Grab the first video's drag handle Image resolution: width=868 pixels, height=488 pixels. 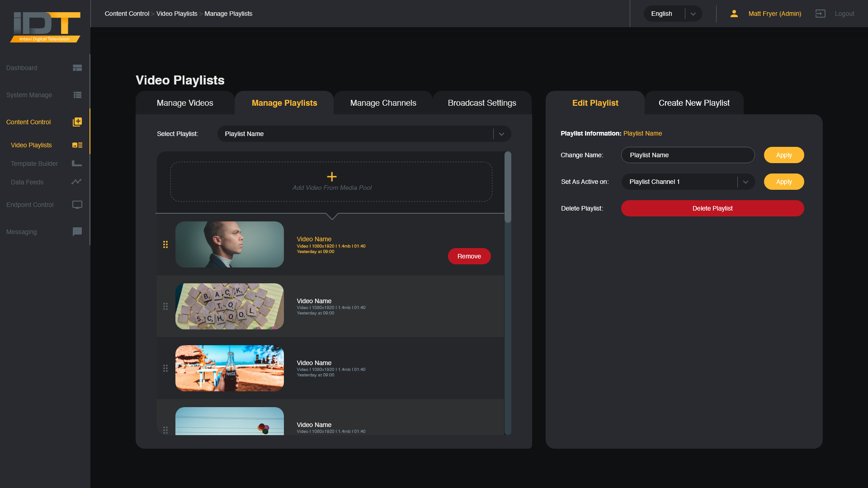(165, 244)
